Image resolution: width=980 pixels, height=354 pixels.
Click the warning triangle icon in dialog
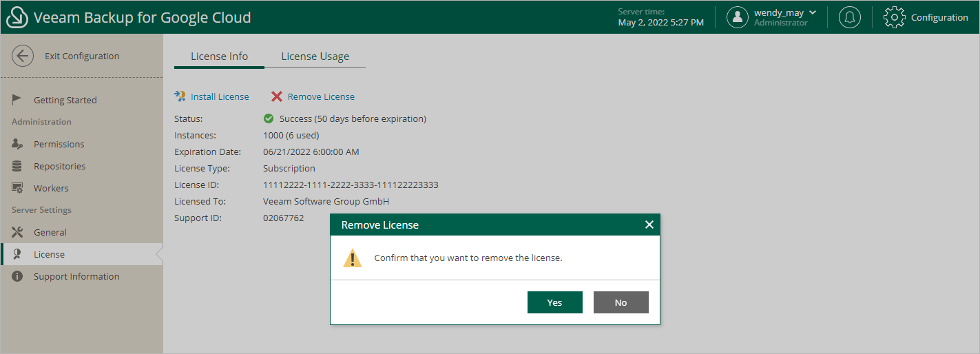353,258
